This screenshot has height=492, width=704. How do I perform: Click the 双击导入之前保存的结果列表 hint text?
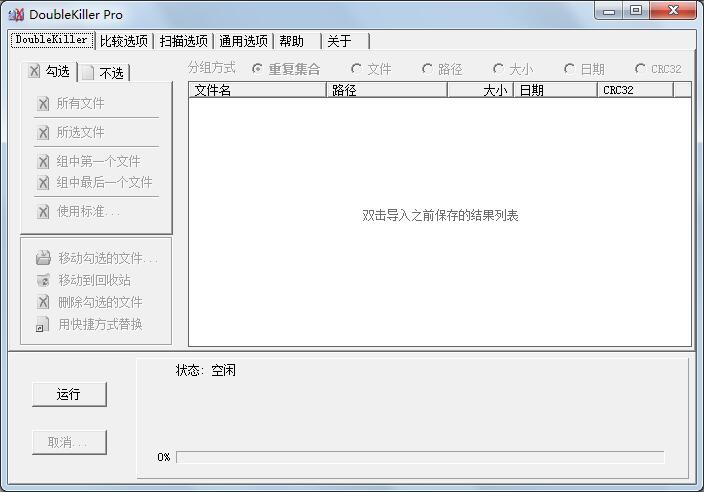pyautogui.click(x=440, y=215)
